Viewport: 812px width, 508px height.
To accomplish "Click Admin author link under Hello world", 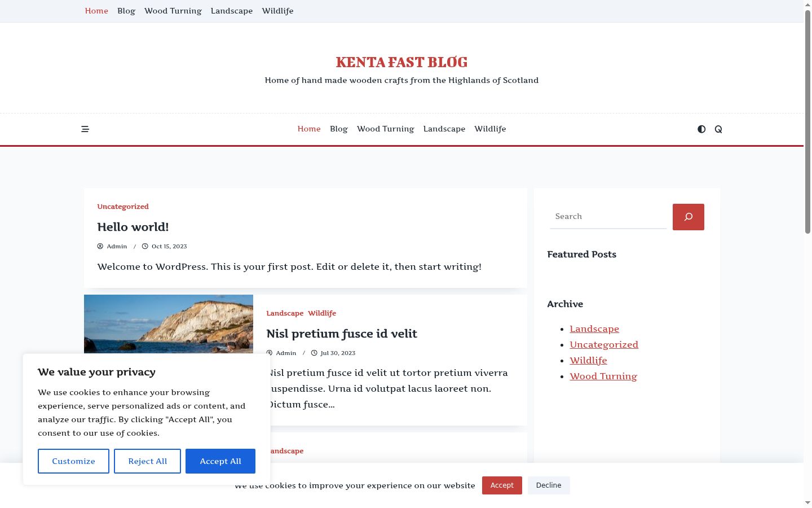I will [x=117, y=246].
